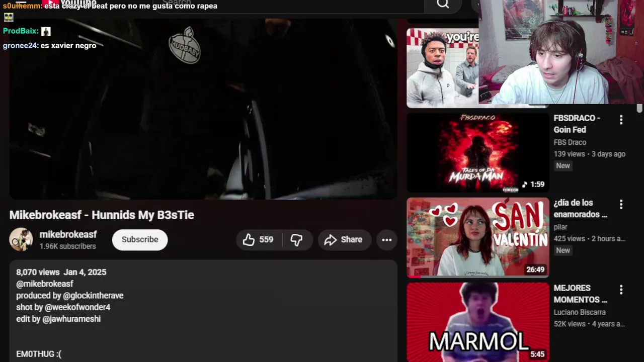Click the 1:59 duration badge
Image resolution: width=644 pixels, height=362 pixels.
click(533, 185)
